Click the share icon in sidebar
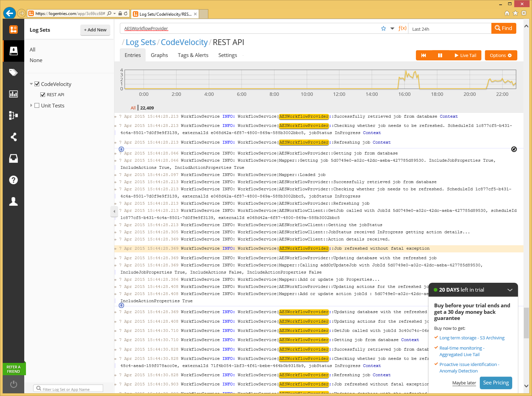Viewport: 532px width, 396px height. (13, 137)
